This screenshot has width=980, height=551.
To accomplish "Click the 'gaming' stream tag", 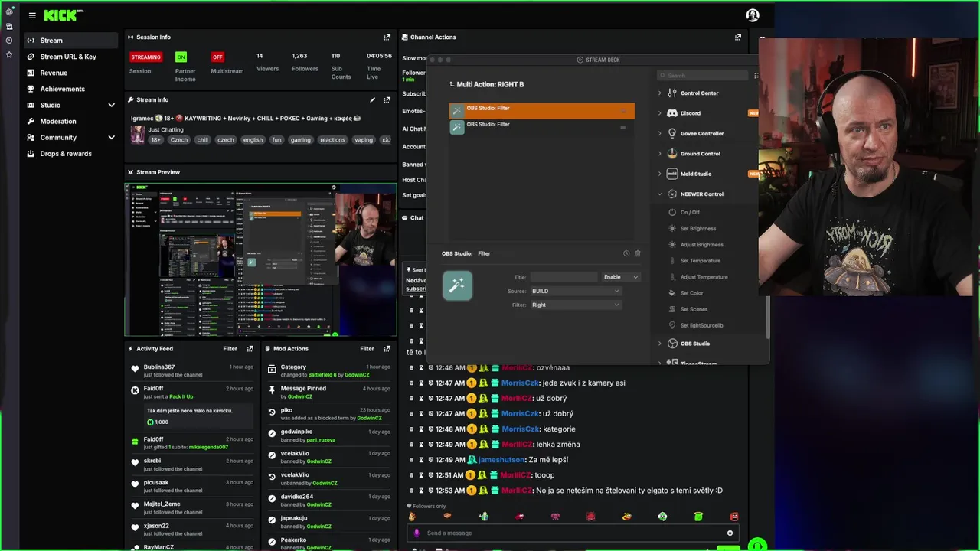I will (x=301, y=140).
